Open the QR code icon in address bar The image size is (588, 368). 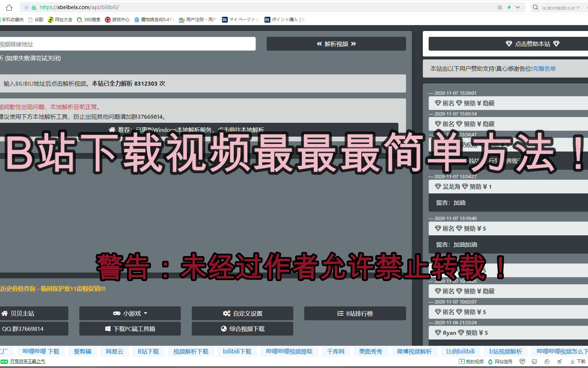pos(500,7)
